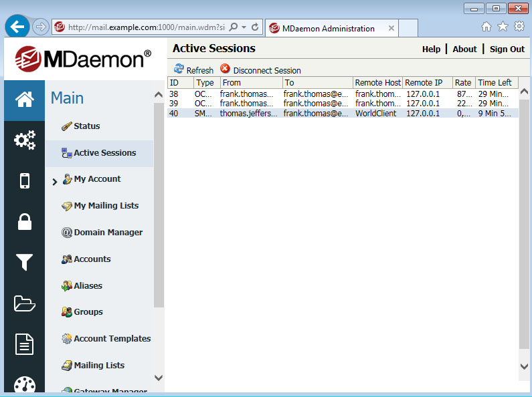This screenshot has width=532, height=397.
Task: Click the Aliases icon
Action: tap(66, 285)
